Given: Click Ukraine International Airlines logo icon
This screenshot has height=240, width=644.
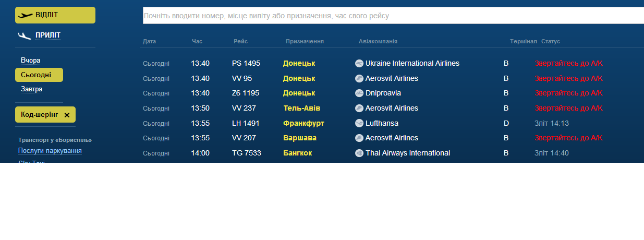Looking at the screenshot, I should 359,64.
